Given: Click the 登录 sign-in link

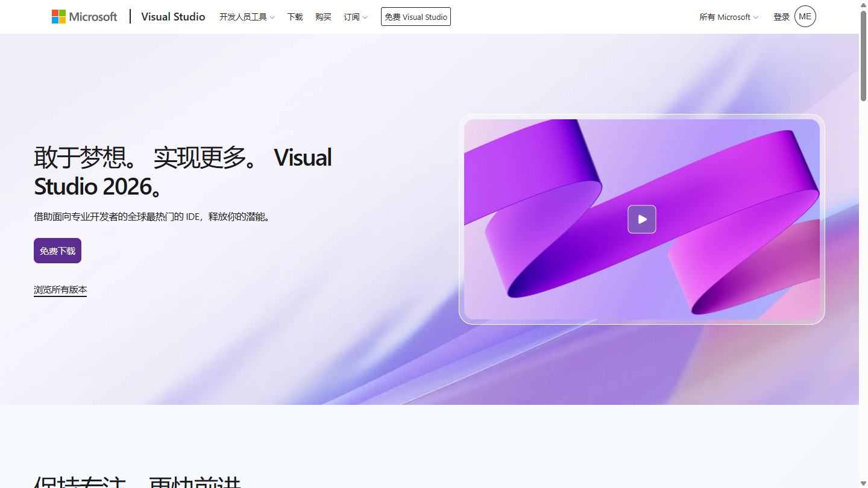Looking at the screenshot, I should pos(781,17).
